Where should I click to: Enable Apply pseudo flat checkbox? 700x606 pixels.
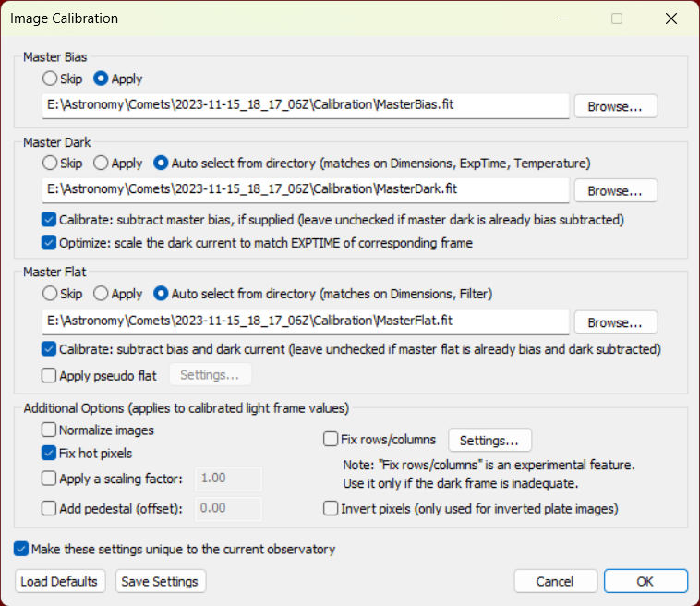pos(49,375)
